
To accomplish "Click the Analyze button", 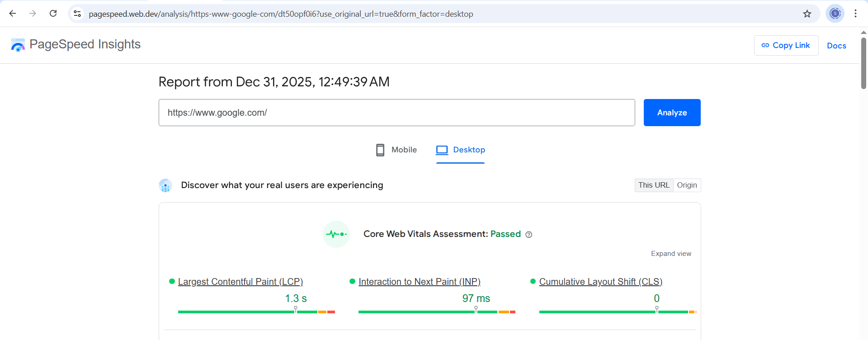I will pos(672,113).
